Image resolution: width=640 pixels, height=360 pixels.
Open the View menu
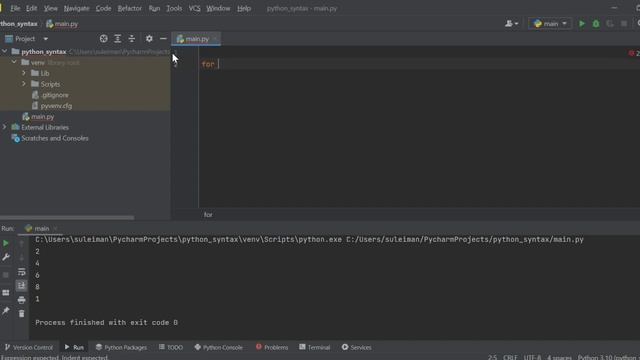[x=51, y=8]
